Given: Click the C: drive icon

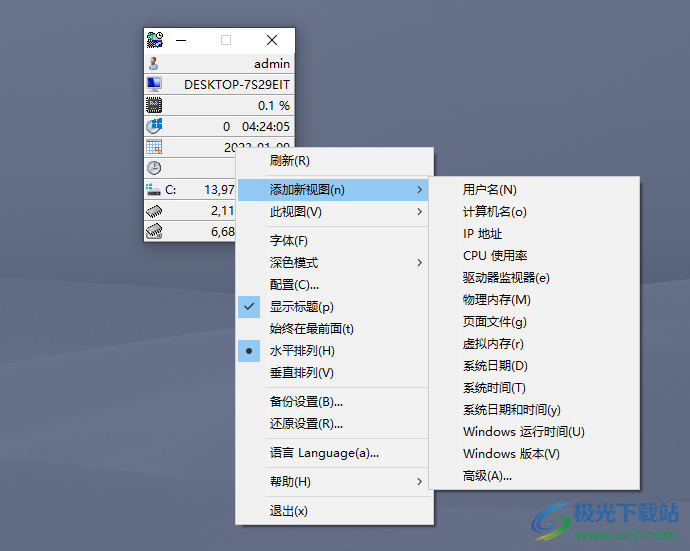Looking at the screenshot, I should (x=153, y=189).
